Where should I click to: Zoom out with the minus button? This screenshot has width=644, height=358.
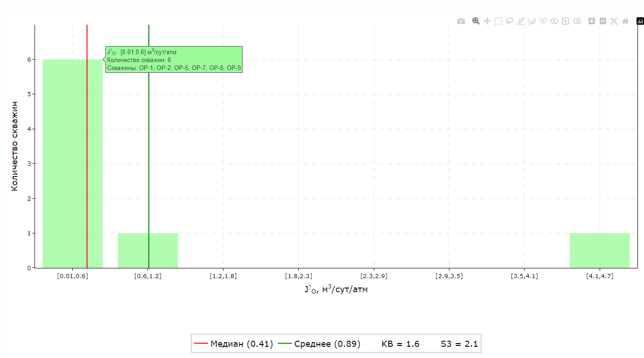pyautogui.click(x=603, y=21)
